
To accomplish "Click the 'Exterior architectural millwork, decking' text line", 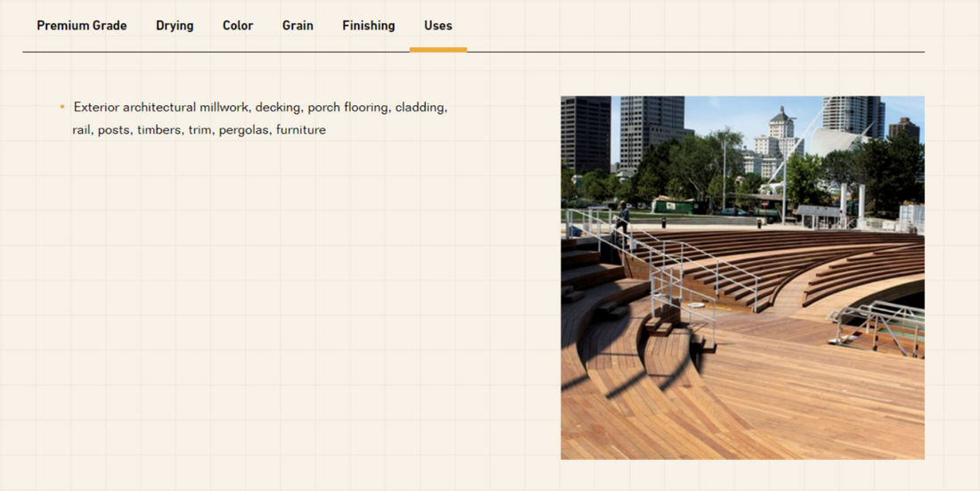I will pos(261,107).
